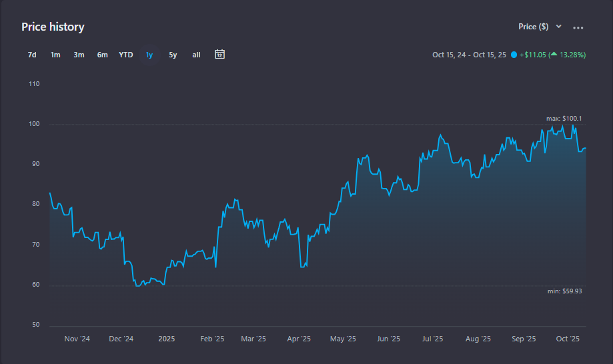The height and width of the screenshot is (364, 613).
Task: Click the Oct 15, 24 - Oct 15, 25 date range
Action: tap(469, 55)
